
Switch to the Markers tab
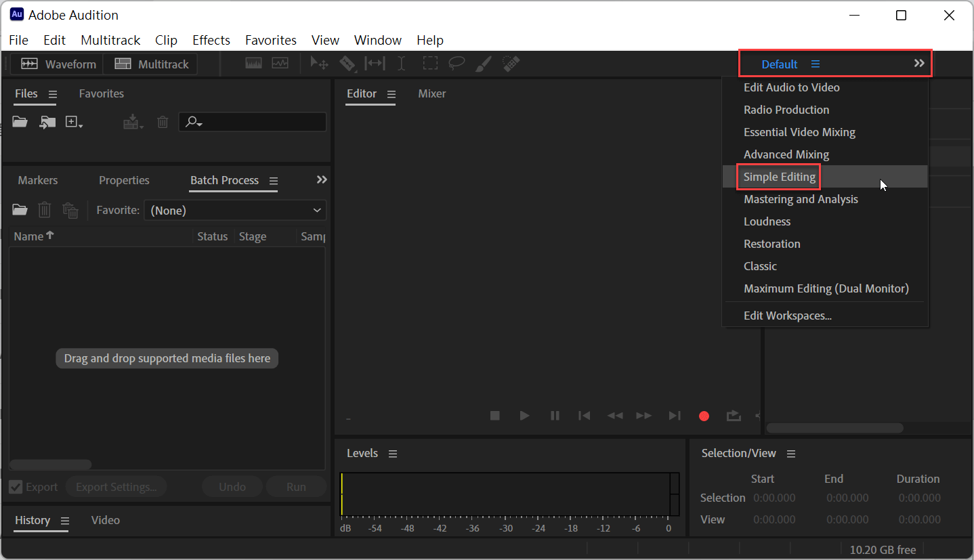pos(38,180)
